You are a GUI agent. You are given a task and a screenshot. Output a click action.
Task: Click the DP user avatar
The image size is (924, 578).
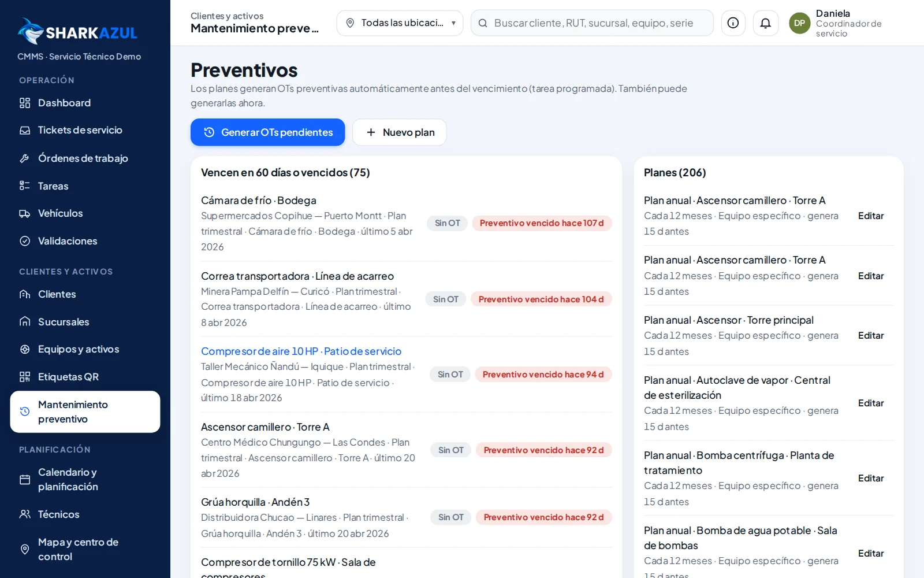tap(799, 23)
